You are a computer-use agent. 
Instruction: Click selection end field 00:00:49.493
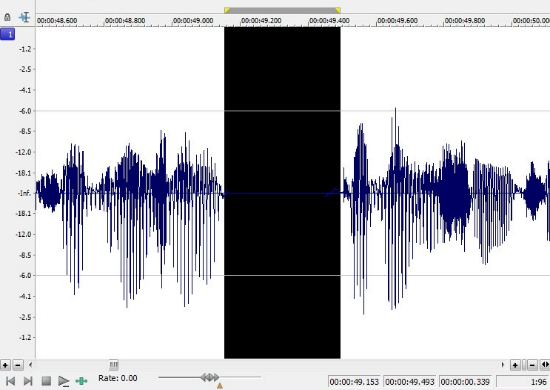410,382
